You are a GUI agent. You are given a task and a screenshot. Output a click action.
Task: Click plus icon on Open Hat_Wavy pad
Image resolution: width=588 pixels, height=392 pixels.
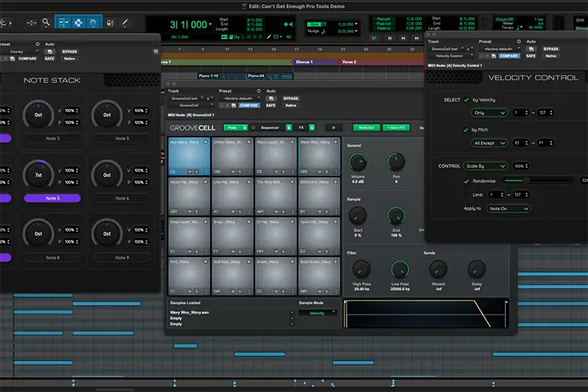click(336, 222)
